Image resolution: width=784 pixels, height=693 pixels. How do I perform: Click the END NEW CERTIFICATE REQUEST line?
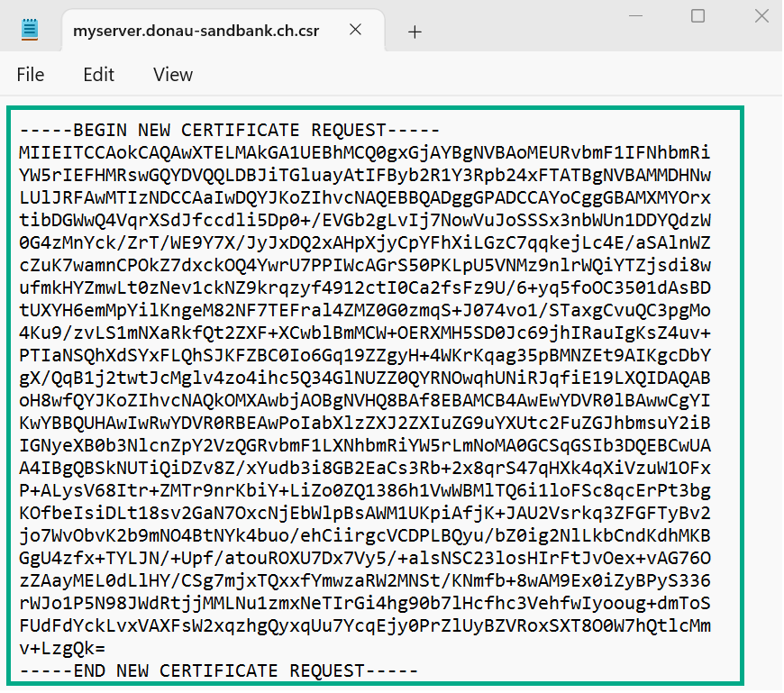click(x=218, y=670)
